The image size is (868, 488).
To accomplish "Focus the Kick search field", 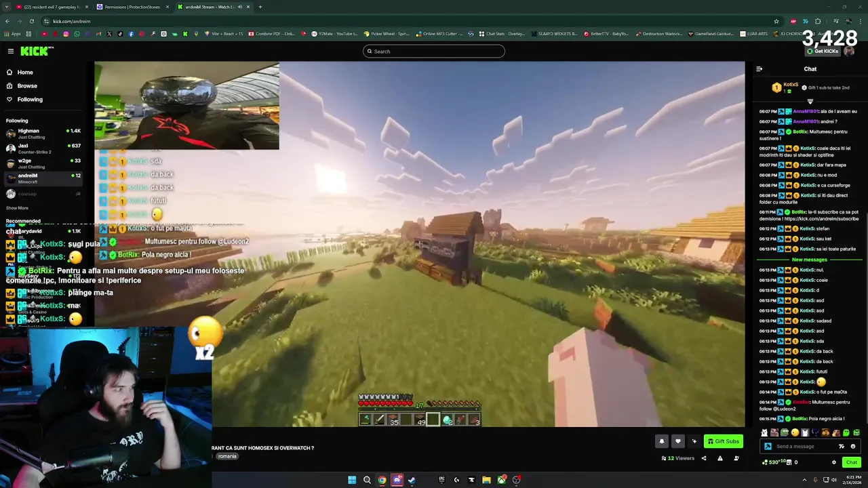I will pos(434,51).
